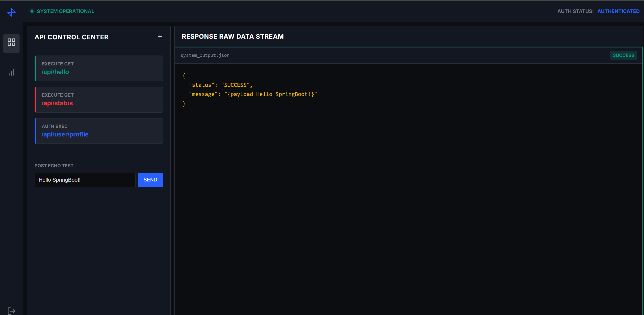
Task: Execute GET request to /api/hello
Action: coord(99,68)
